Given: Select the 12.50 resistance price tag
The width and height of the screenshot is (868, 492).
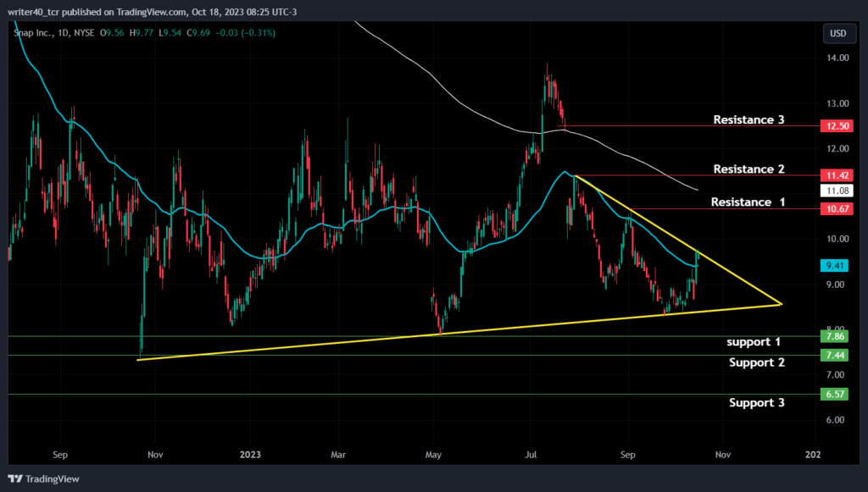Looking at the screenshot, I should click(837, 126).
